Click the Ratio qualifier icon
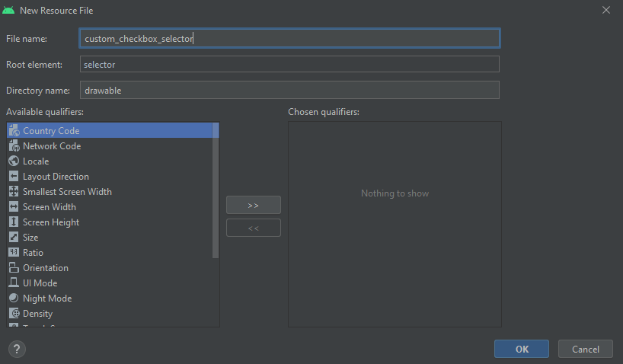Image resolution: width=623 pixels, height=364 pixels. click(x=14, y=252)
